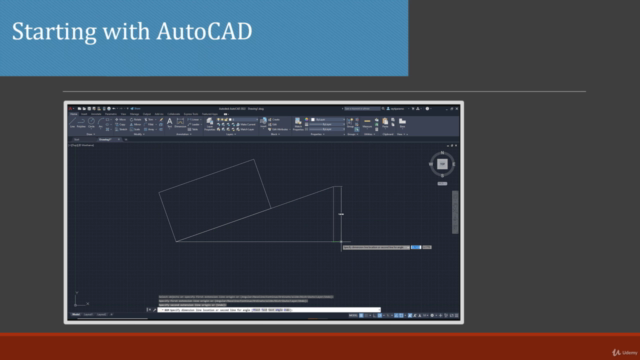The width and height of the screenshot is (640, 360).
Task: Click the Save icon in Quick Access toolbar
Action: tap(89, 109)
